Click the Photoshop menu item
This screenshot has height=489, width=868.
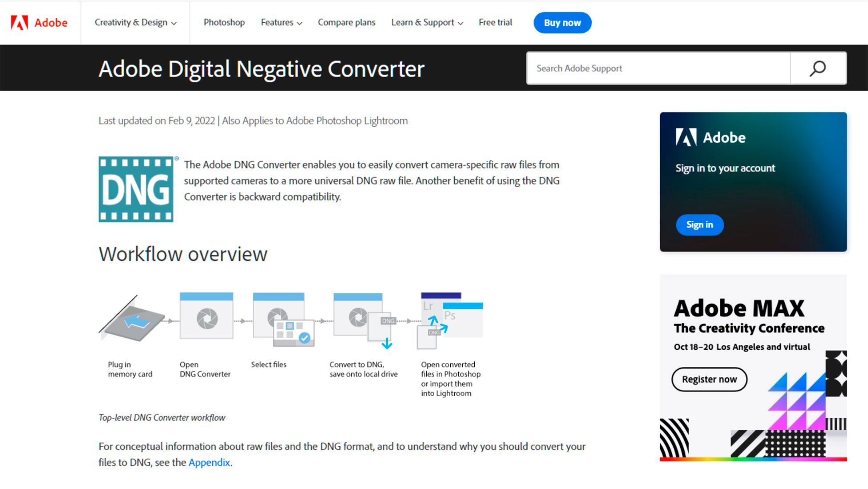(224, 23)
